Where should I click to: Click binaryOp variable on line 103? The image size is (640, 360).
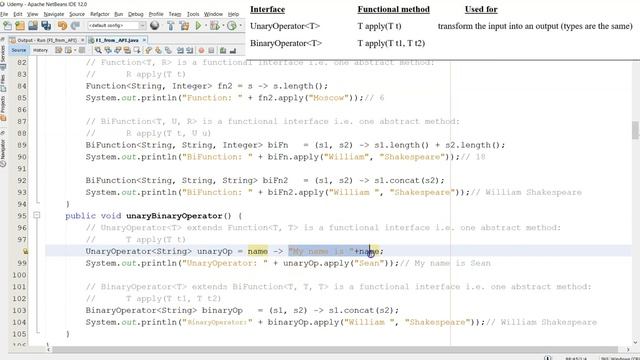pyautogui.click(x=222, y=310)
